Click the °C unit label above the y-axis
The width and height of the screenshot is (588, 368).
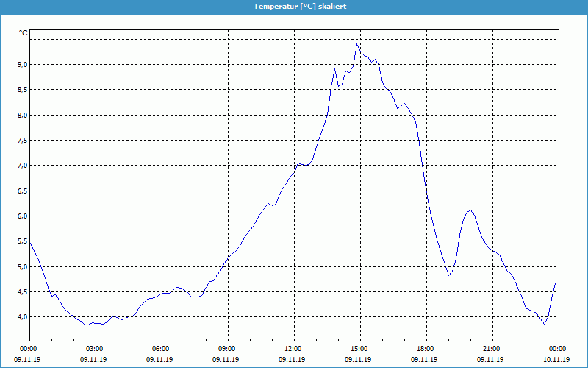pyautogui.click(x=23, y=32)
